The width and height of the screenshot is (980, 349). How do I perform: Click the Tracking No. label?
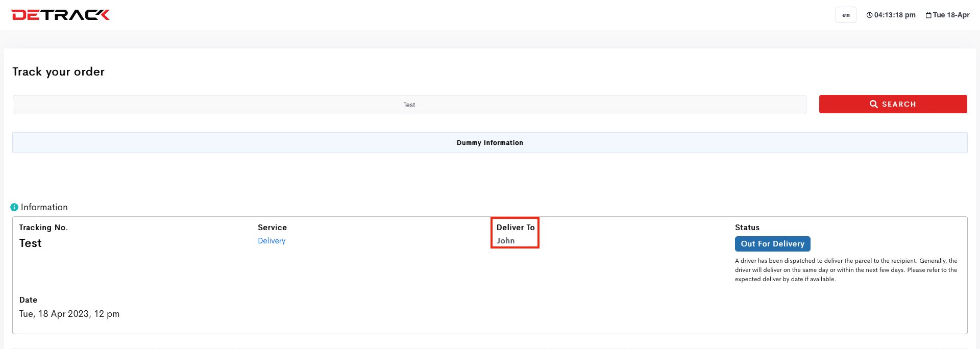click(x=43, y=228)
